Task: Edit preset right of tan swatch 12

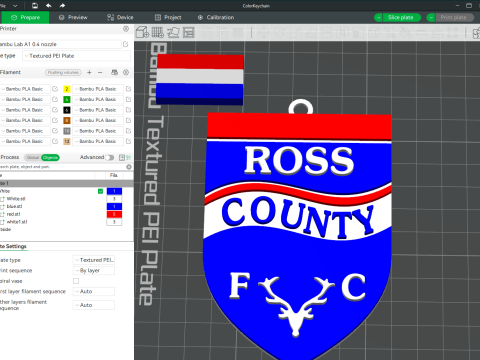Action: coord(128,141)
